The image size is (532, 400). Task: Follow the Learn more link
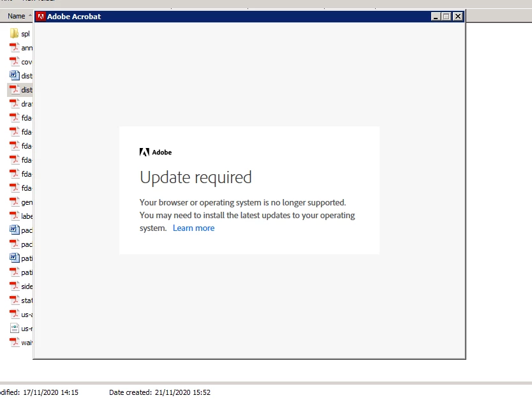(193, 228)
